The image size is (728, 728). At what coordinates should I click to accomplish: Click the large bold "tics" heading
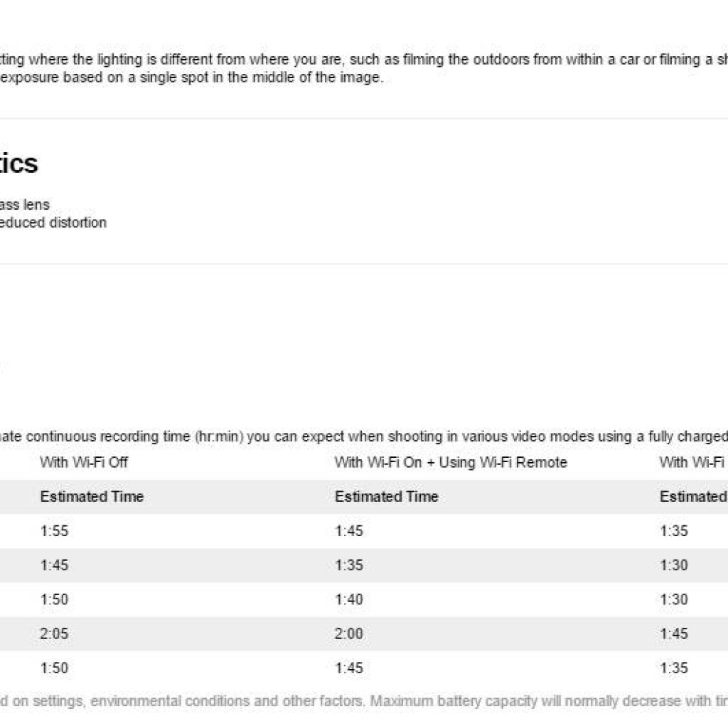click(x=18, y=164)
